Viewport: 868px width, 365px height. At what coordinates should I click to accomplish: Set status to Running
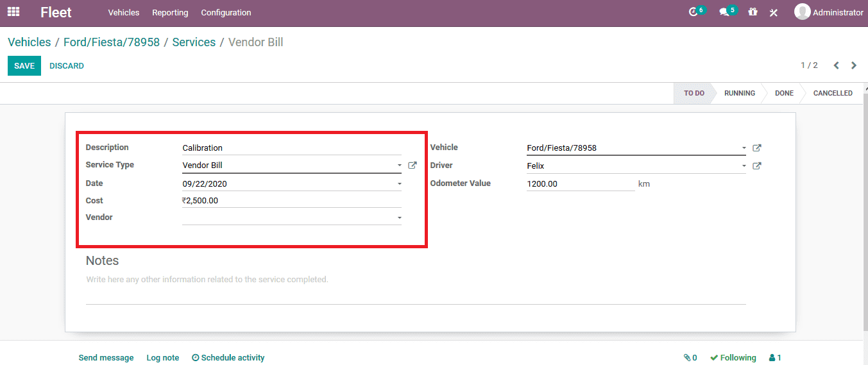740,93
